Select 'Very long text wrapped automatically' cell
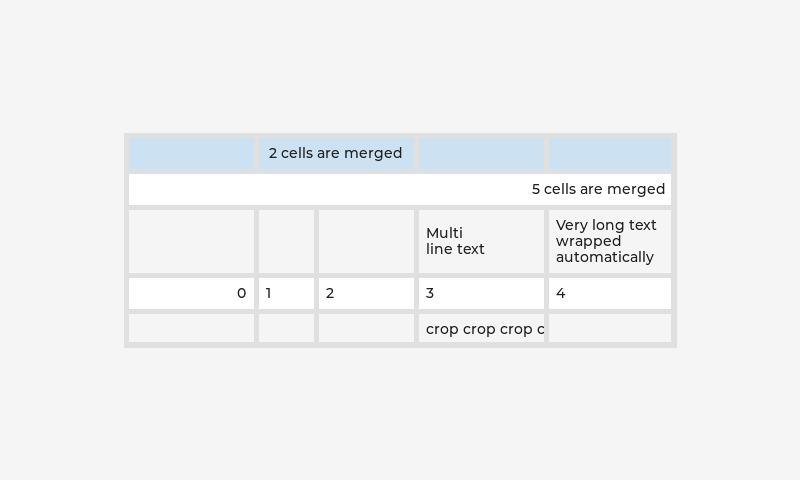The width and height of the screenshot is (800, 480). [x=610, y=241]
